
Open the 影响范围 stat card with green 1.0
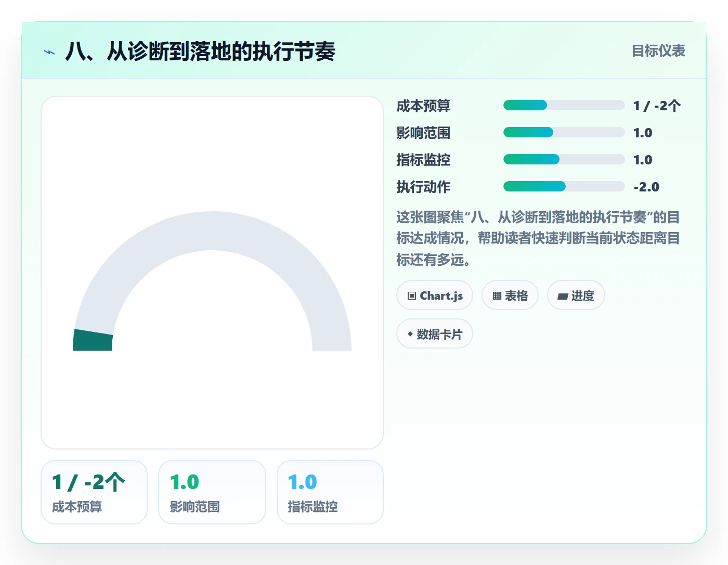(x=212, y=492)
